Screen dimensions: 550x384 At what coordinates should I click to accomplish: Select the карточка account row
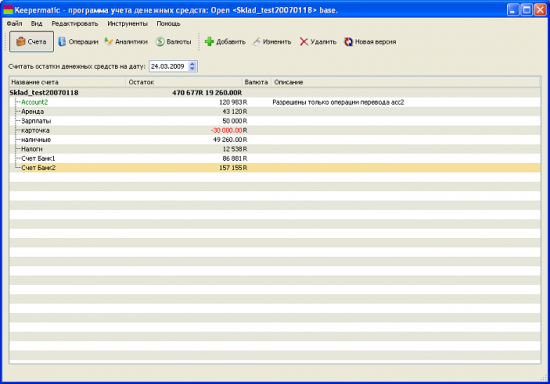tap(275, 130)
